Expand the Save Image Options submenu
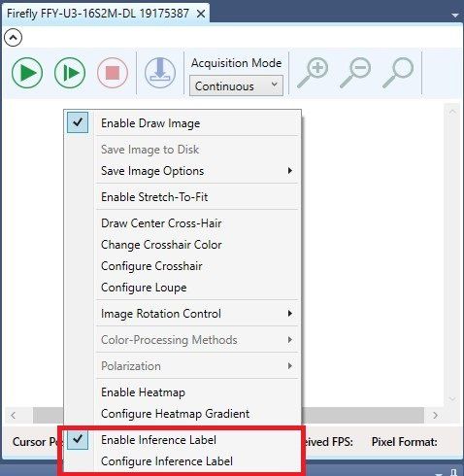The image size is (464, 476). (182, 171)
